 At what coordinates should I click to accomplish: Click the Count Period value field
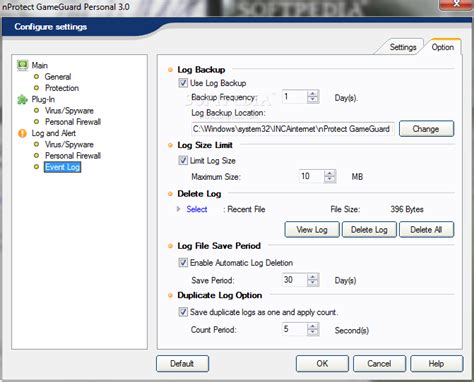(294, 329)
